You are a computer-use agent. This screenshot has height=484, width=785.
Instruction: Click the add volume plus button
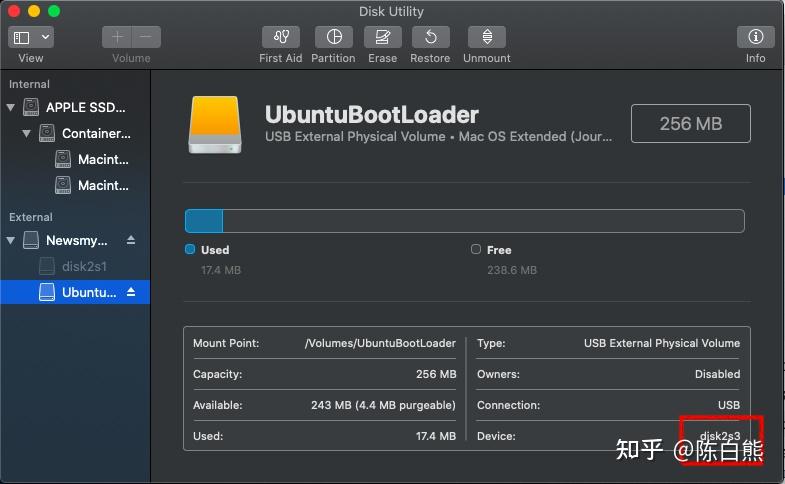(117, 37)
